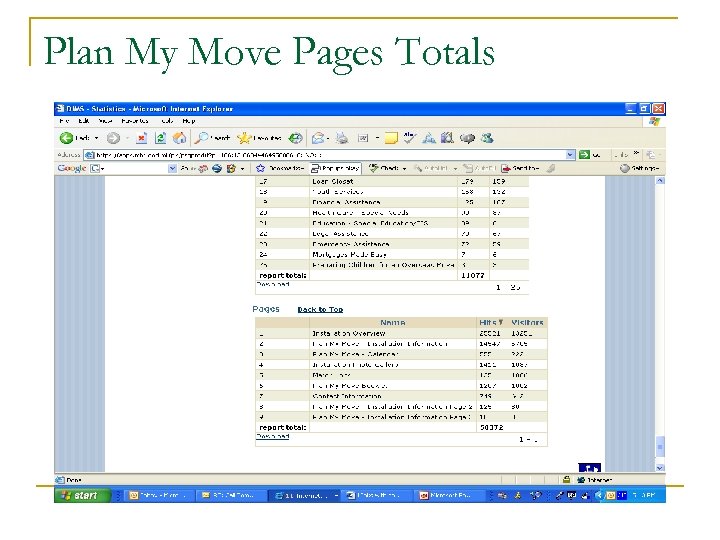Click the Stop loading icon
The height and width of the screenshot is (540, 720).
[x=141, y=138]
